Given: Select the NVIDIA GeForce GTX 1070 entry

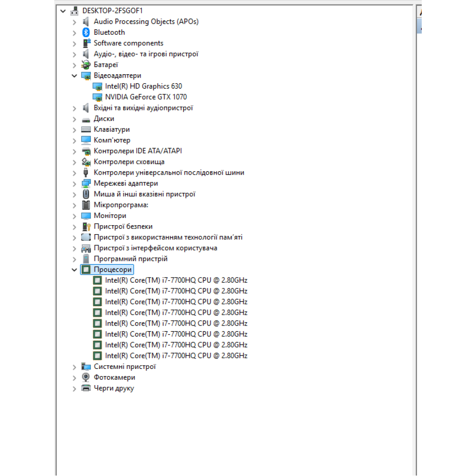Looking at the screenshot, I should (146, 97).
